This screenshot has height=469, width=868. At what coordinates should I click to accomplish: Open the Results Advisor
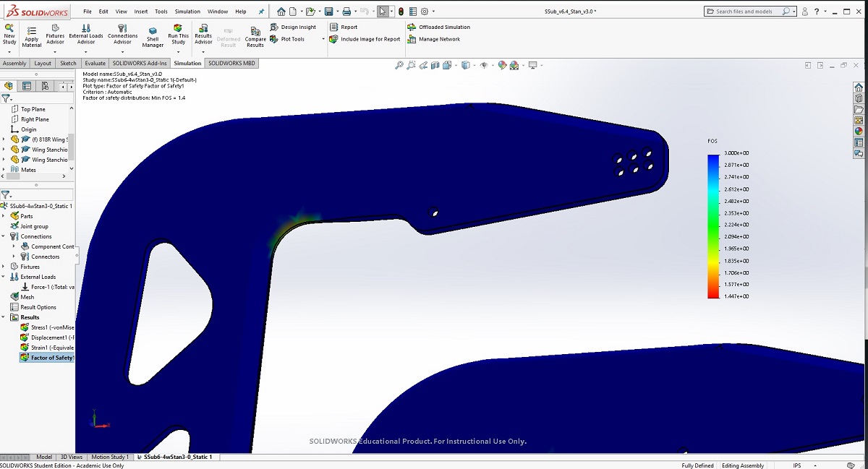(203, 34)
